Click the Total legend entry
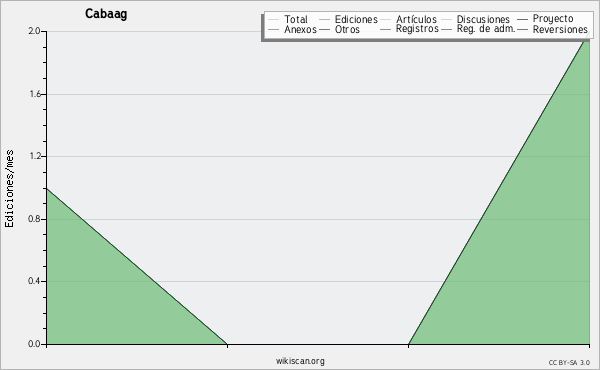This screenshot has width=600, height=370. tap(288, 19)
